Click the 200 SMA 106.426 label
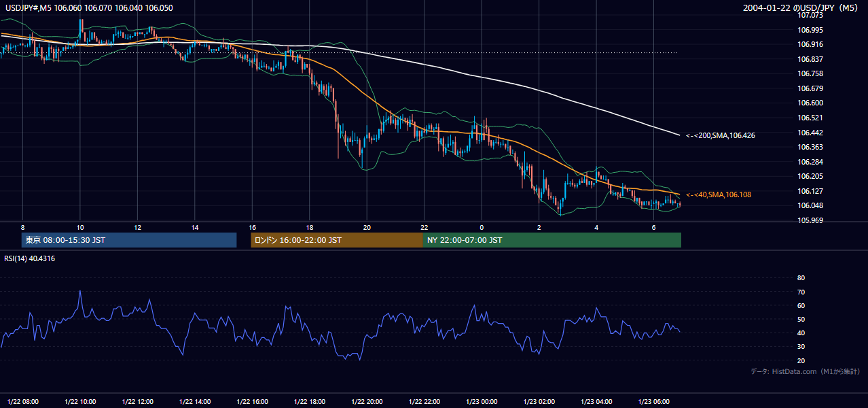868x408 pixels. coord(721,136)
